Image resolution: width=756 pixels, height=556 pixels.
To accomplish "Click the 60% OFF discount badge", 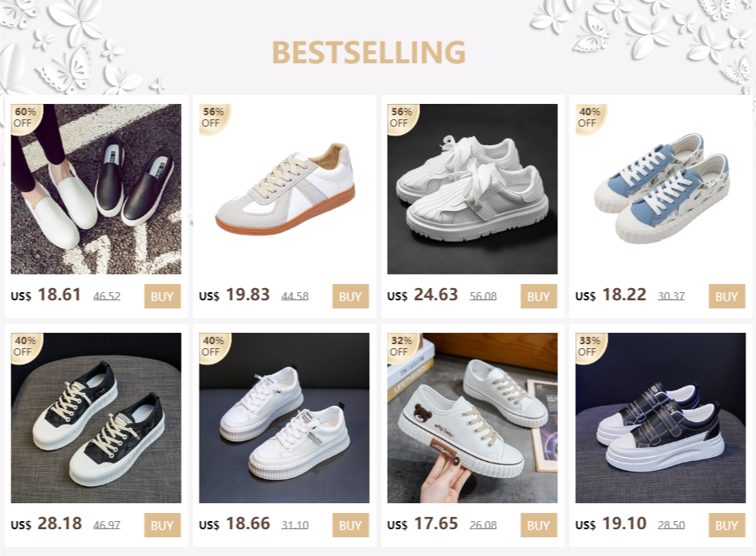I will (x=26, y=118).
